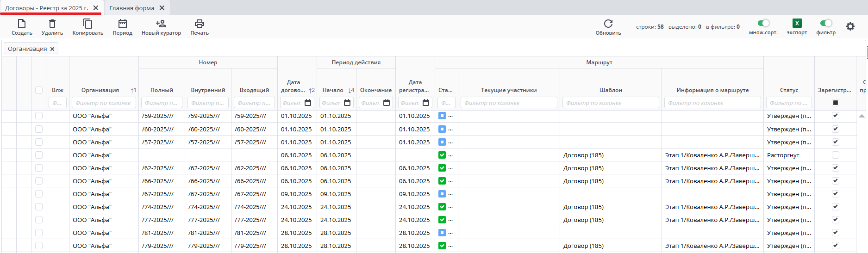Click the Удалить trash icon
This screenshot has width=868, height=253.
coord(52,24)
